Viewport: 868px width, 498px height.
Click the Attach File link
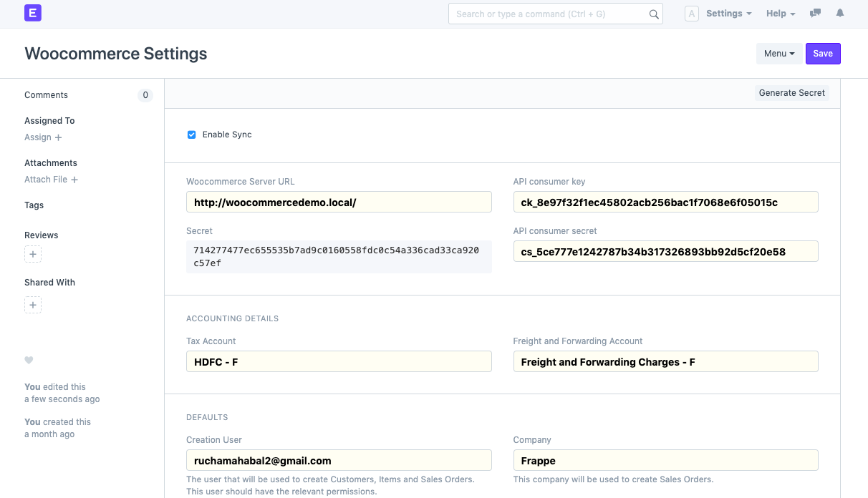pos(46,180)
